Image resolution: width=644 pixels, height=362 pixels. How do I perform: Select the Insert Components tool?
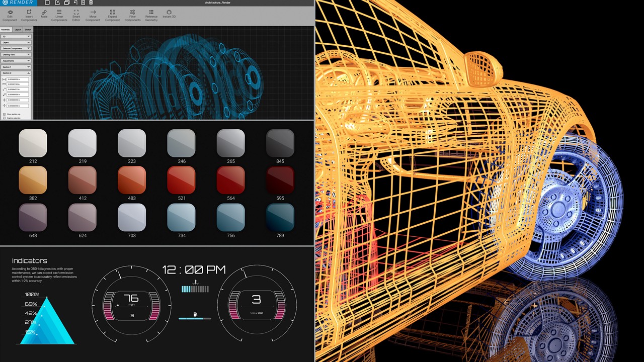[x=29, y=12]
